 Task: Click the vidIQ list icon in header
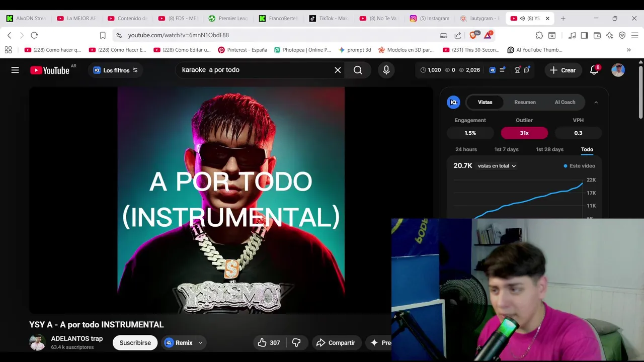click(x=502, y=70)
